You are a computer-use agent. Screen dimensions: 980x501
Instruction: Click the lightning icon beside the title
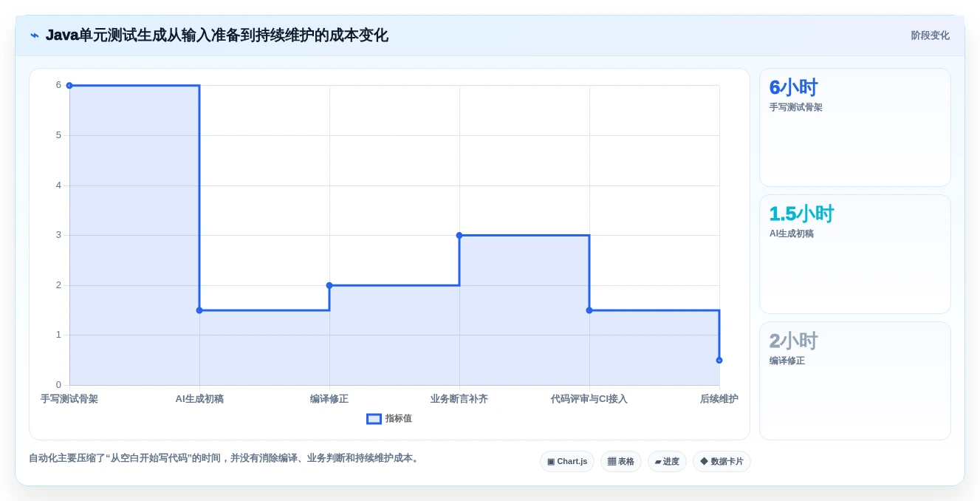click(35, 35)
